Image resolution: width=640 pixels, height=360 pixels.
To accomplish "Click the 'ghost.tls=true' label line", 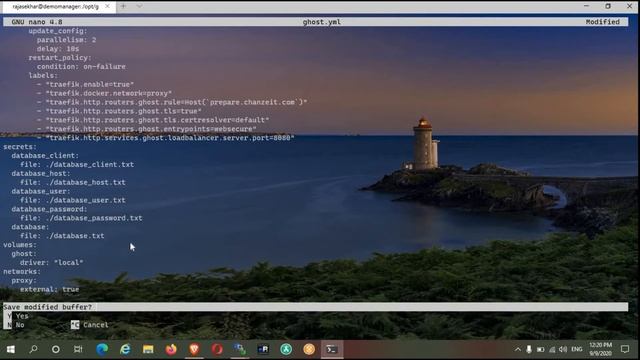I will (119, 111).
